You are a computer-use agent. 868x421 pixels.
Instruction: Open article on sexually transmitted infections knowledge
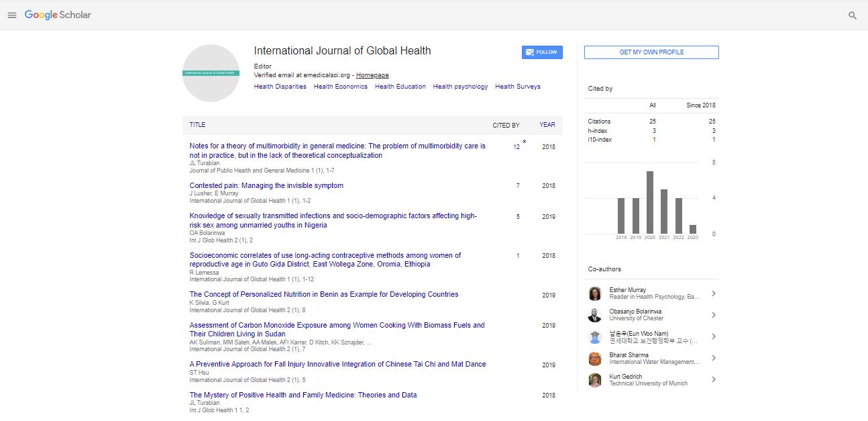pos(333,220)
